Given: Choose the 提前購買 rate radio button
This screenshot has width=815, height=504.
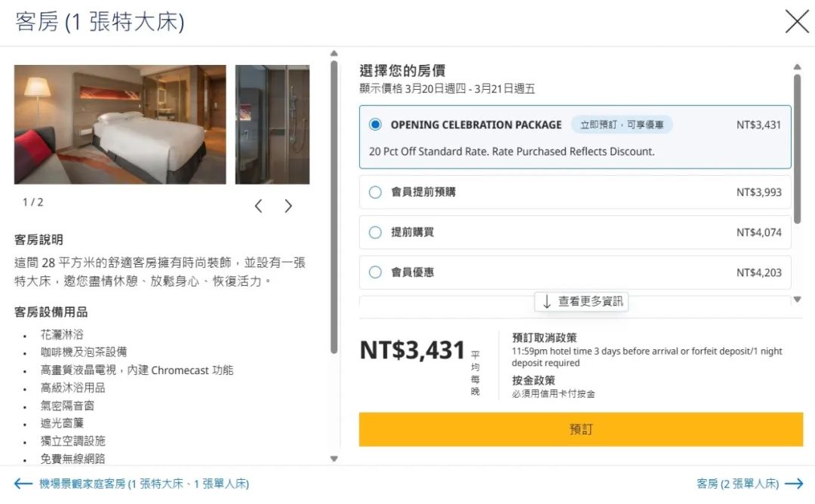Looking at the screenshot, I should pyautogui.click(x=376, y=232).
